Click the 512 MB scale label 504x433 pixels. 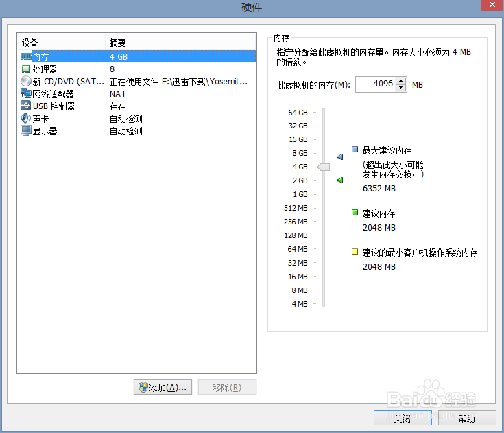pyautogui.click(x=296, y=208)
